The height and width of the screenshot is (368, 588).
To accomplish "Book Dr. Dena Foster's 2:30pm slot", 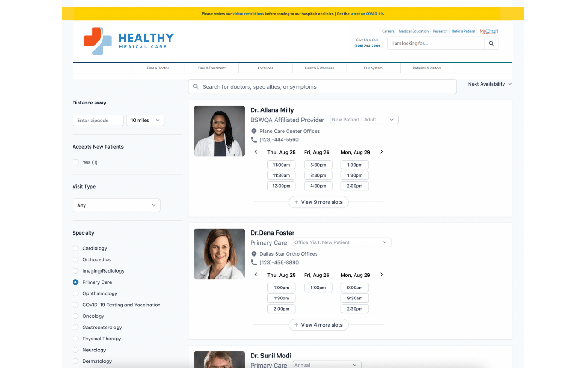I will [355, 309].
